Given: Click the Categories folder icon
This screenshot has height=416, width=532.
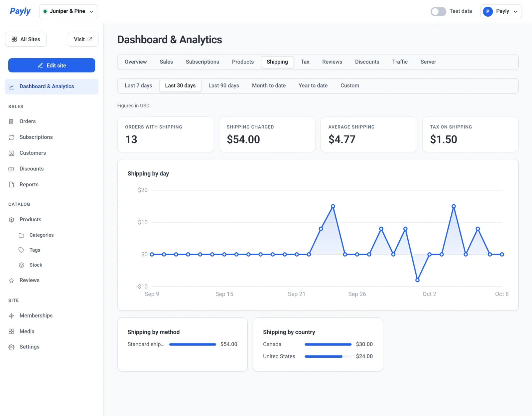Looking at the screenshot, I should [x=21, y=235].
